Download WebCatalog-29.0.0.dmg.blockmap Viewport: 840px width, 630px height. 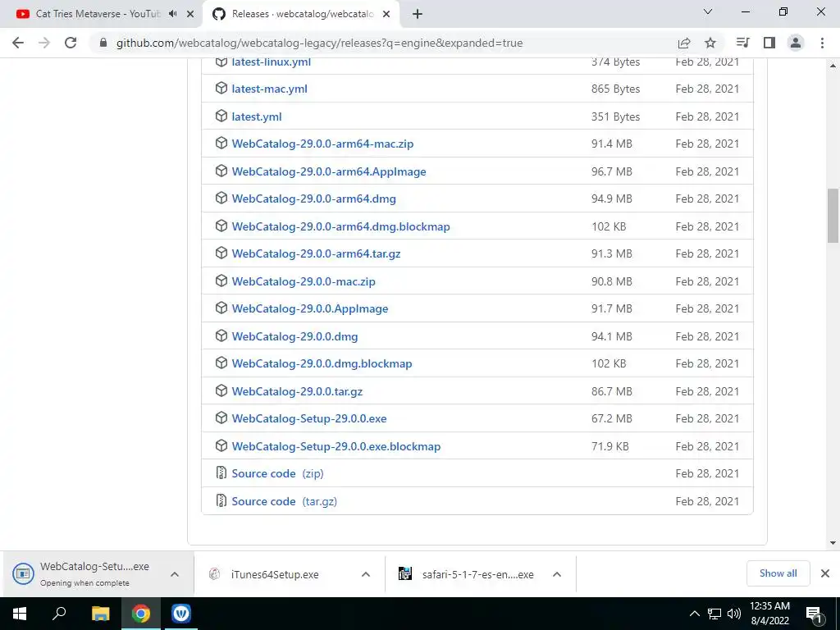click(322, 363)
